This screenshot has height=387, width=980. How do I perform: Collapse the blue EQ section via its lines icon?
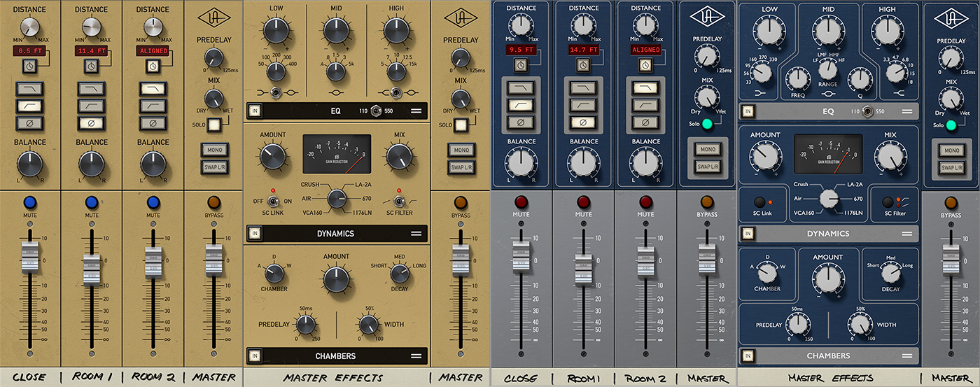tap(907, 111)
